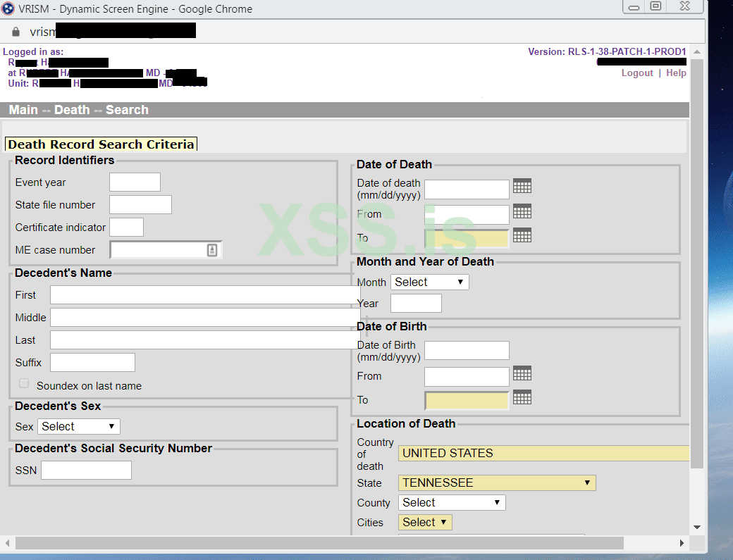Focus the Year of death field

(x=416, y=303)
